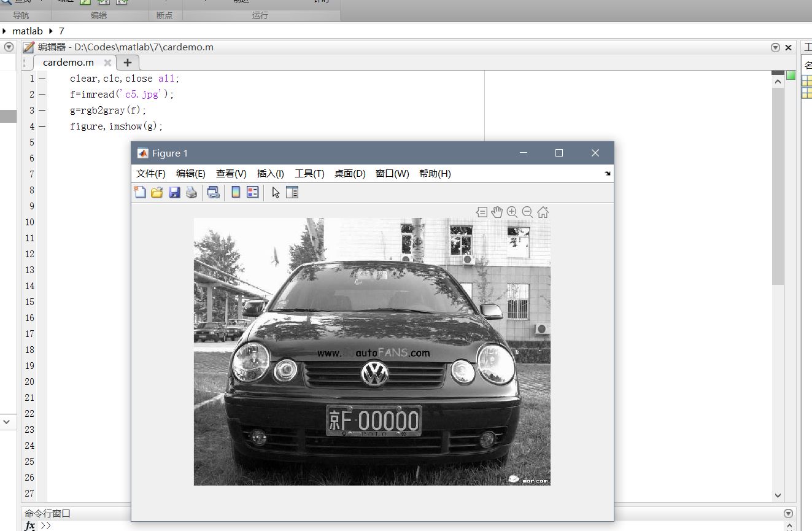Click the 命令行窗口 panel title

point(47,513)
